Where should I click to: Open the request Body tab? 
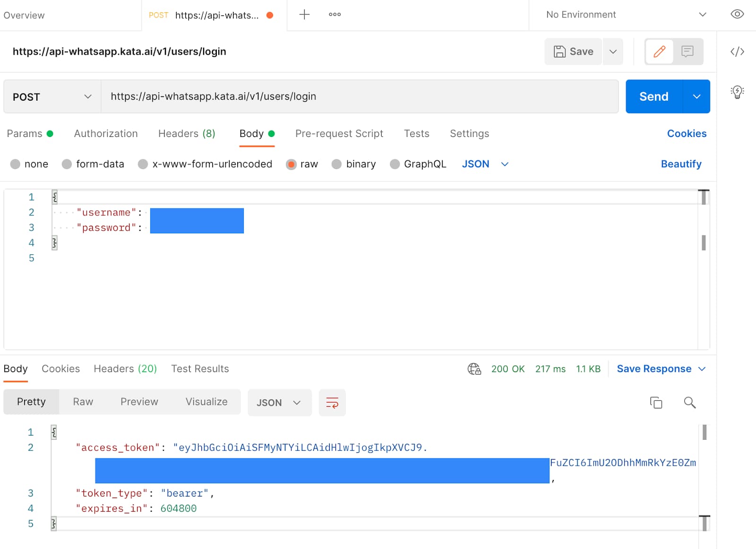point(257,134)
